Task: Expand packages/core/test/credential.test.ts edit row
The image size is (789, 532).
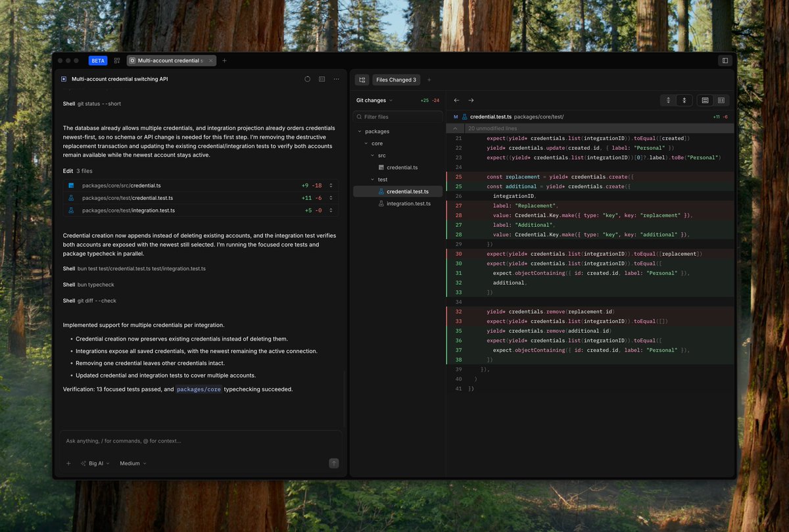Action: tap(201, 198)
